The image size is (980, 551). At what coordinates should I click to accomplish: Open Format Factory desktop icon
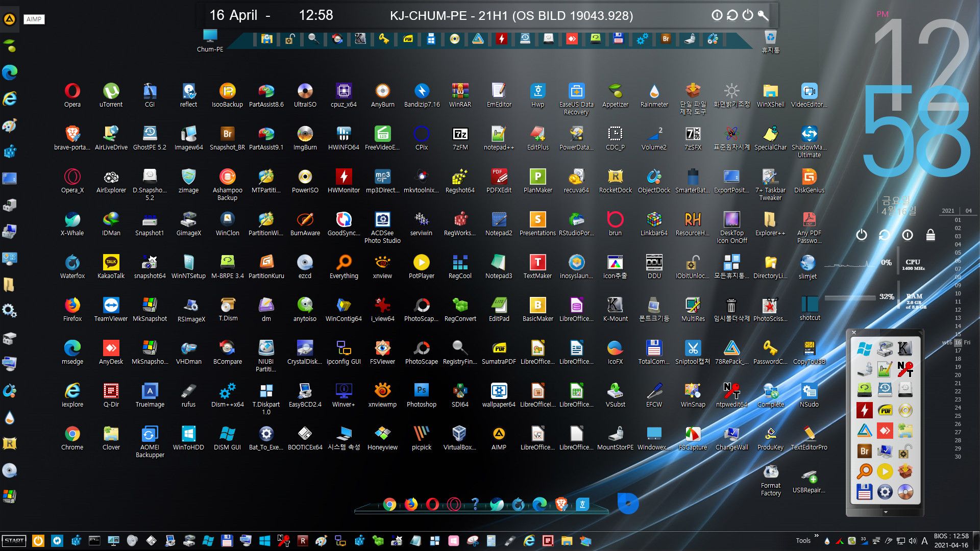click(771, 480)
